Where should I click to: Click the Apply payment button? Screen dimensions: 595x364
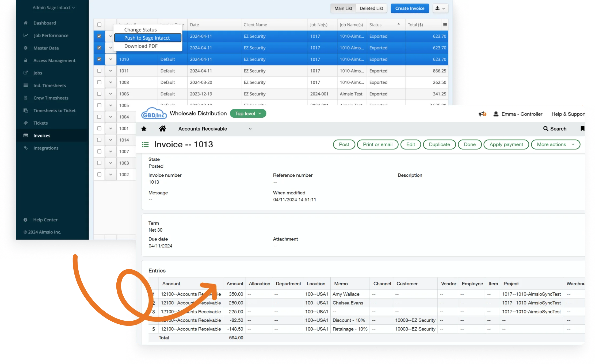tap(506, 144)
